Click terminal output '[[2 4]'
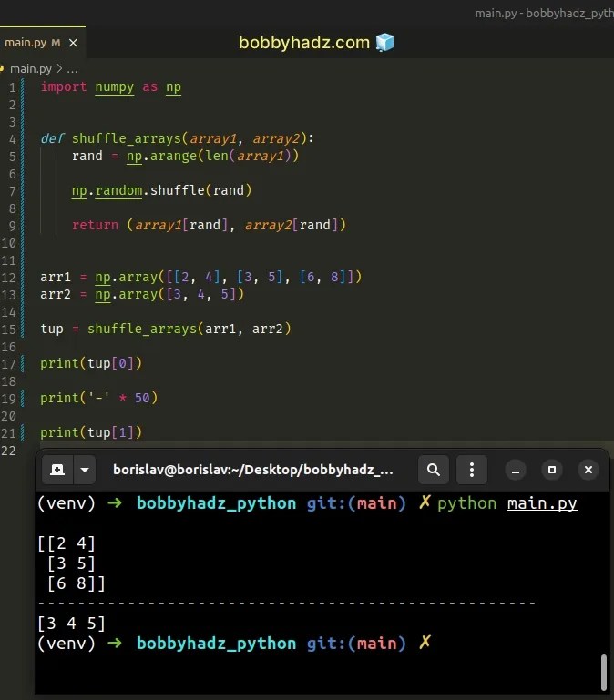The height and width of the screenshot is (700, 614). (67, 543)
